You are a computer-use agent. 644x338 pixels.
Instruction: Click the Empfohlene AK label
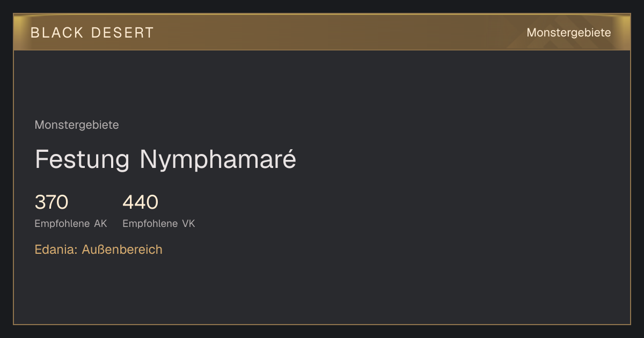[x=71, y=224]
